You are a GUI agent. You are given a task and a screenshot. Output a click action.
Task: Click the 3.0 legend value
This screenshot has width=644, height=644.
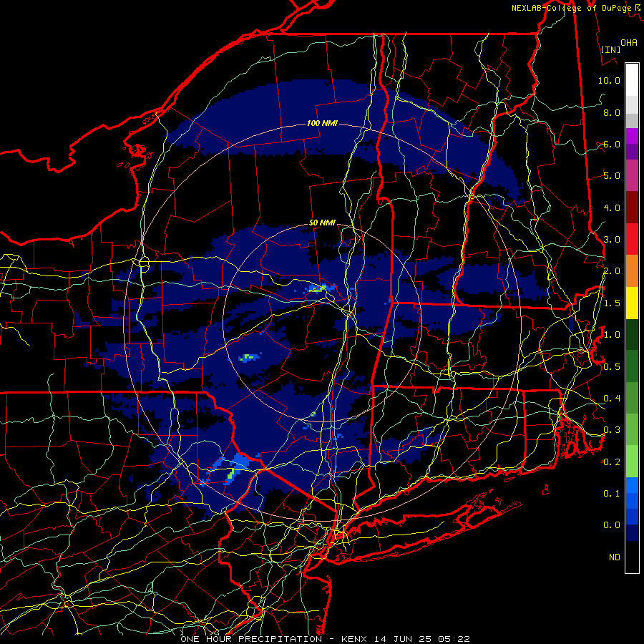pyautogui.click(x=612, y=240)
